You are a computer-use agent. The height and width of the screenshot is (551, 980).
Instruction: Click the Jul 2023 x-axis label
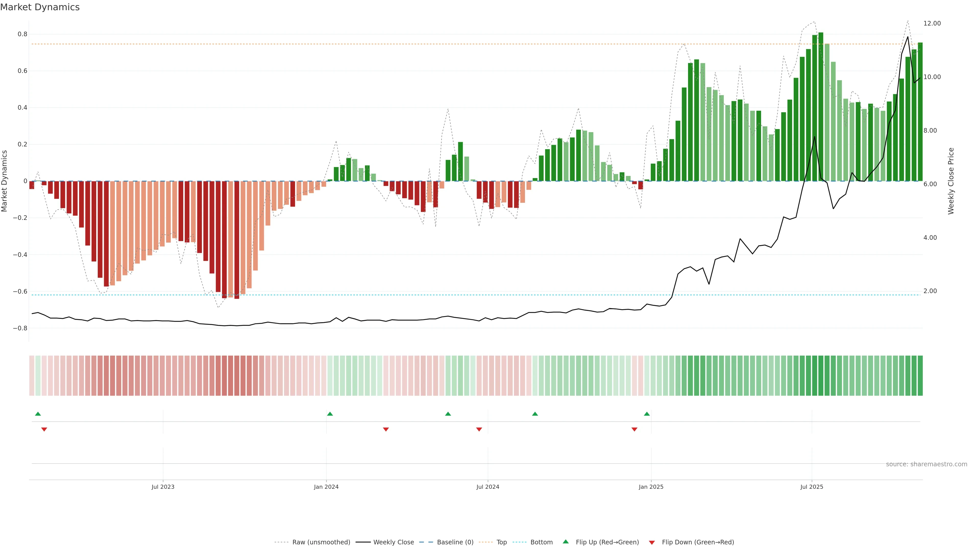coord(163,487)
